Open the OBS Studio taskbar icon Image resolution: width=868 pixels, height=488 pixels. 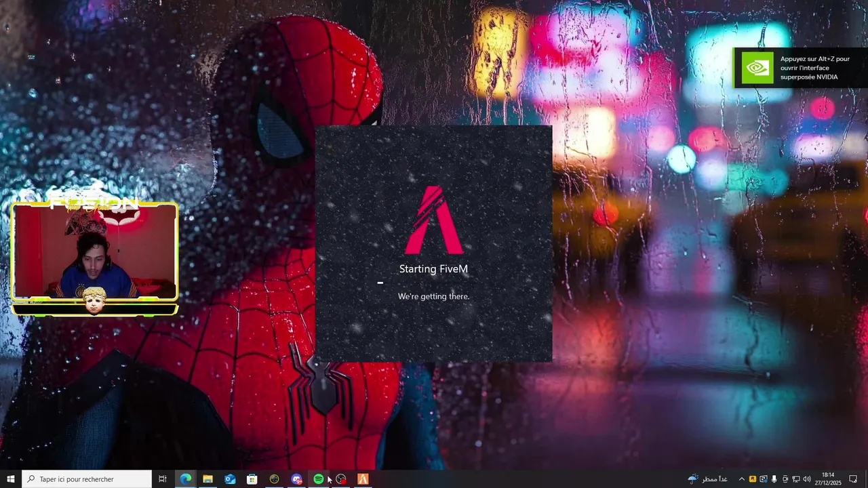coord(340,479)
